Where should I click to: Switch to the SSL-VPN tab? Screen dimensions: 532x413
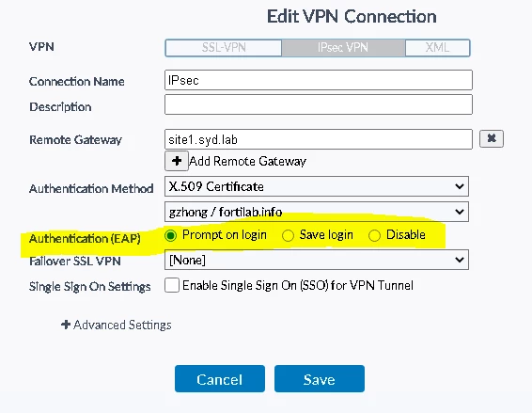pos(224,48)
